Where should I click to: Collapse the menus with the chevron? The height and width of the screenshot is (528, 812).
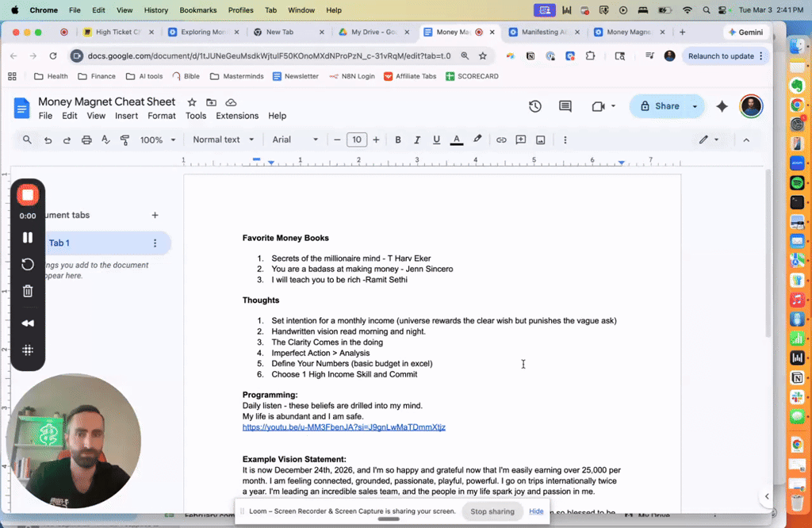746,140
